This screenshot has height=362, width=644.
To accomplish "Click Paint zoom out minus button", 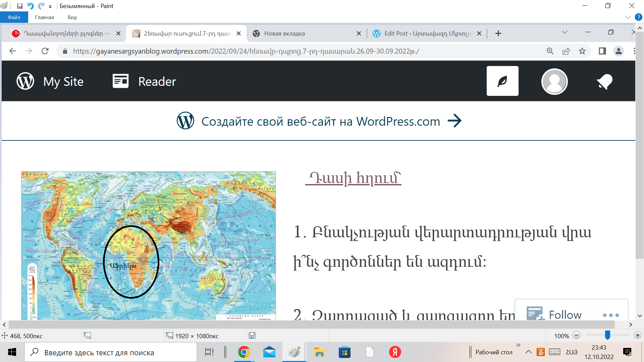I will [x=577, y=336].
